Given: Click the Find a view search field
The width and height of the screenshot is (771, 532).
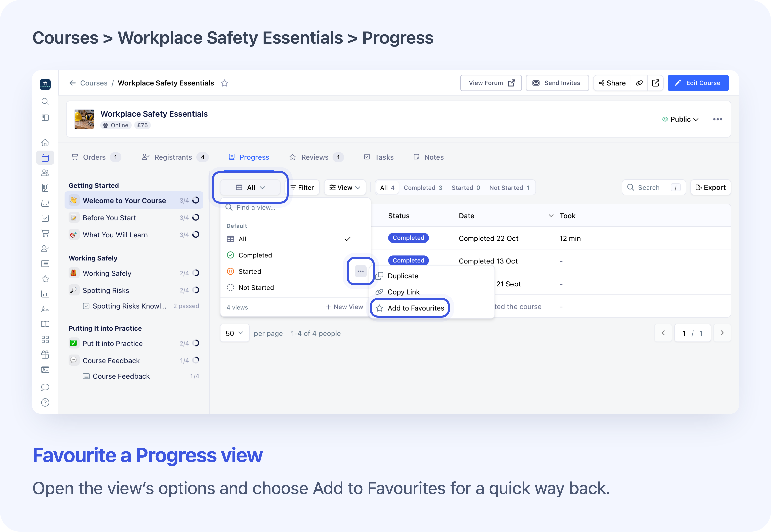Looking at the screenshot, I should (295, 207).
